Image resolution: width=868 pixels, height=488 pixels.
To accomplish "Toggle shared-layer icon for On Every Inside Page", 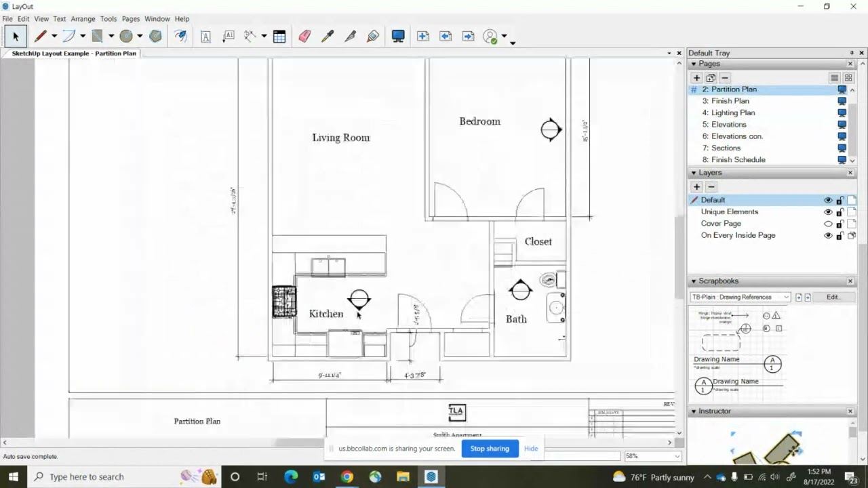I will point(852,236).
